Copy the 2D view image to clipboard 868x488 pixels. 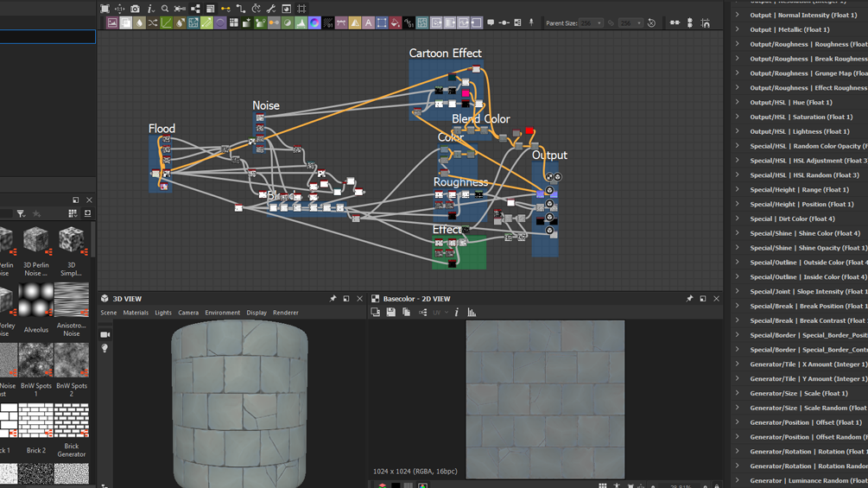coord(406,312)
